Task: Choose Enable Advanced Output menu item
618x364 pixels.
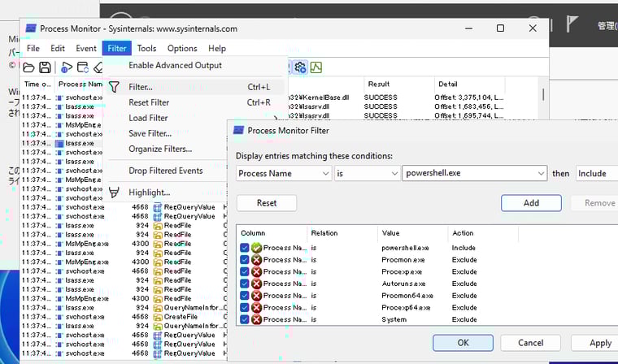Action: tap(194, 65)
